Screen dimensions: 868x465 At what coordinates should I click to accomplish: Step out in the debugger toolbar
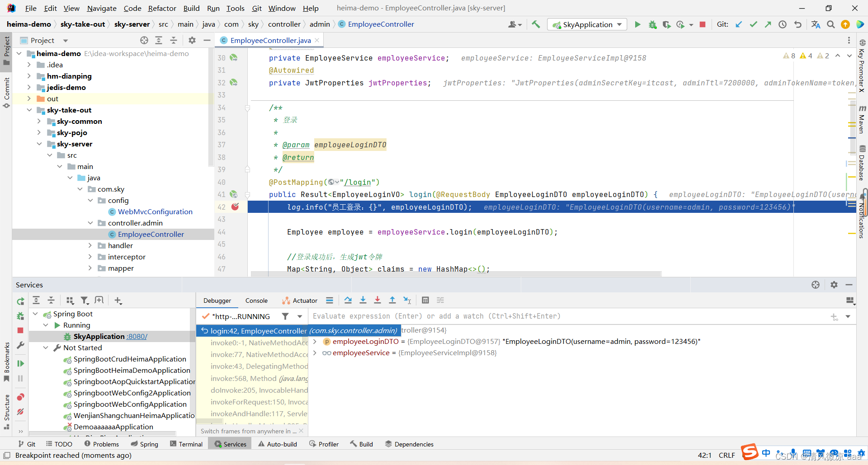[x=392, y=300]
